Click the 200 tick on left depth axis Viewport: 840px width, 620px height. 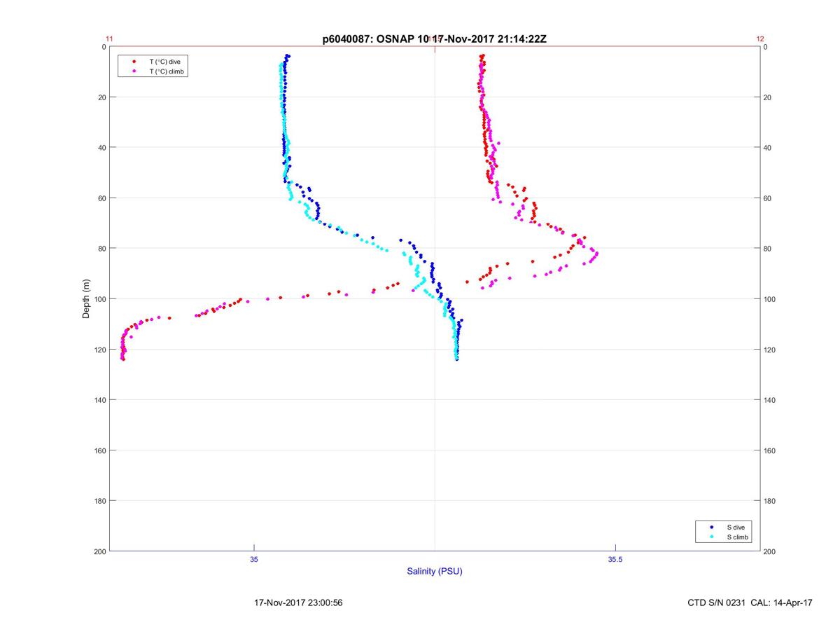[99, 552]
